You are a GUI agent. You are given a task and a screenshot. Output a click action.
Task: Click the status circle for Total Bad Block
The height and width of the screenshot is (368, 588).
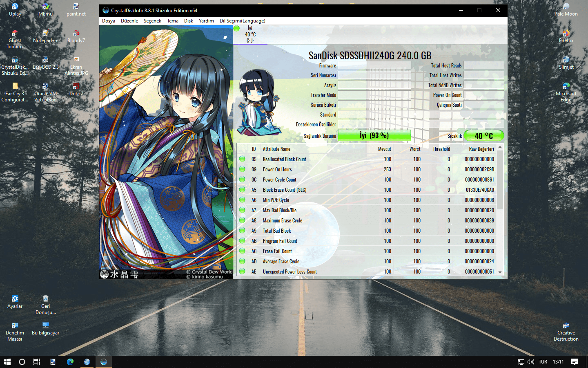tap(242, 230)
